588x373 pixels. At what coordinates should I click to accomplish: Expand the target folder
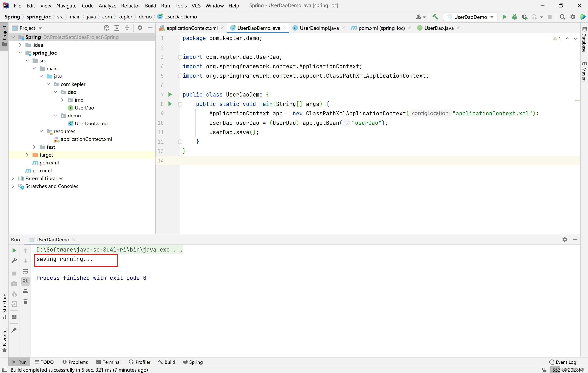[x=27, y=155]
